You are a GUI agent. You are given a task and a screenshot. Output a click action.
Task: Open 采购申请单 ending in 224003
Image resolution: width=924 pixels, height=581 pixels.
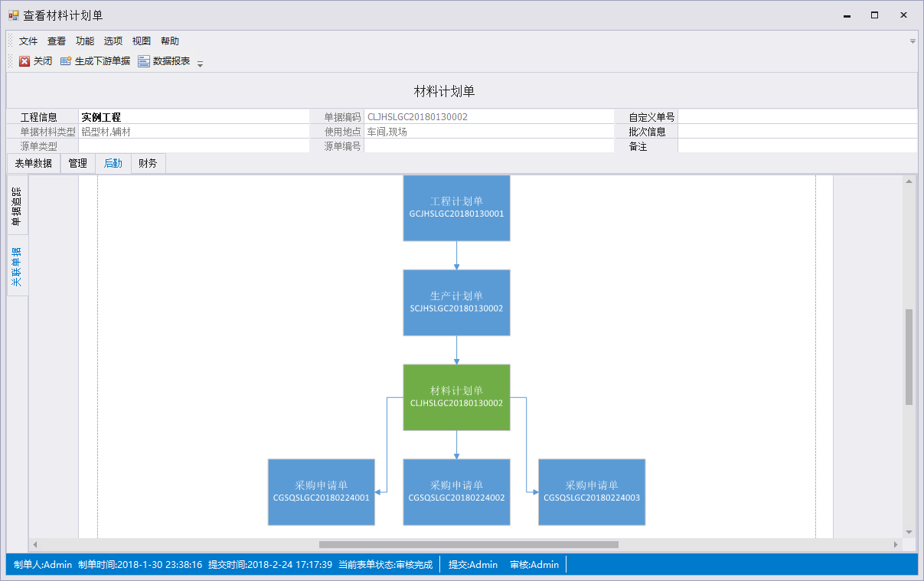[x=591, y=491]
